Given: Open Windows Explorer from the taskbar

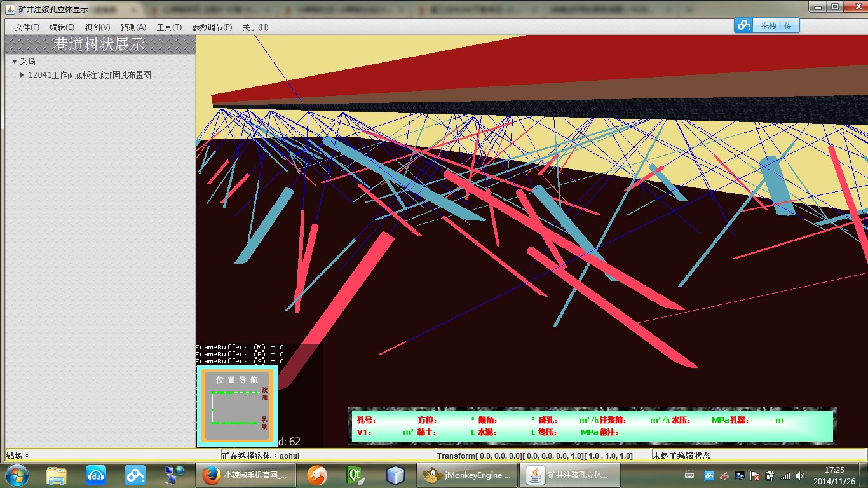Looking at the screenshot, I should [57, 475].
